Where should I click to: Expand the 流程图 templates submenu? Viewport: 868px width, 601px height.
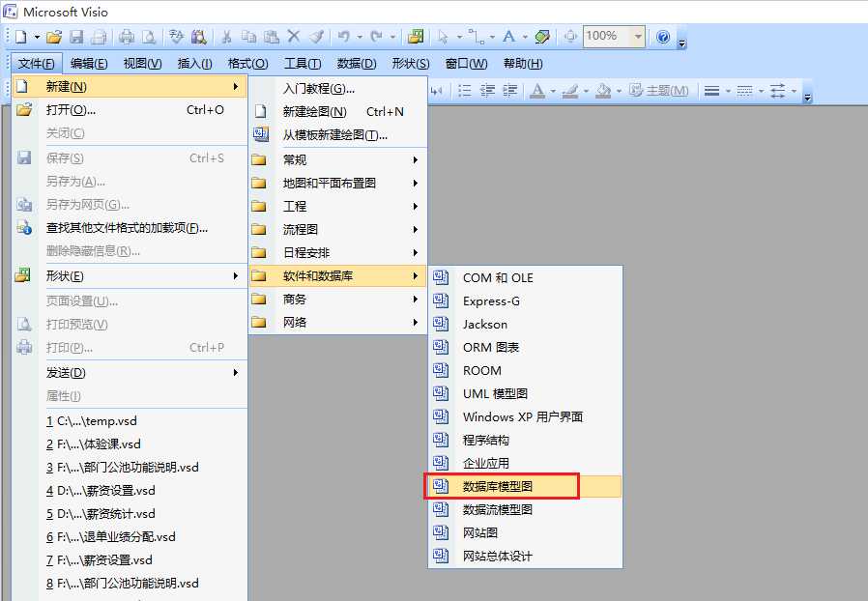(x=337, y=230)
